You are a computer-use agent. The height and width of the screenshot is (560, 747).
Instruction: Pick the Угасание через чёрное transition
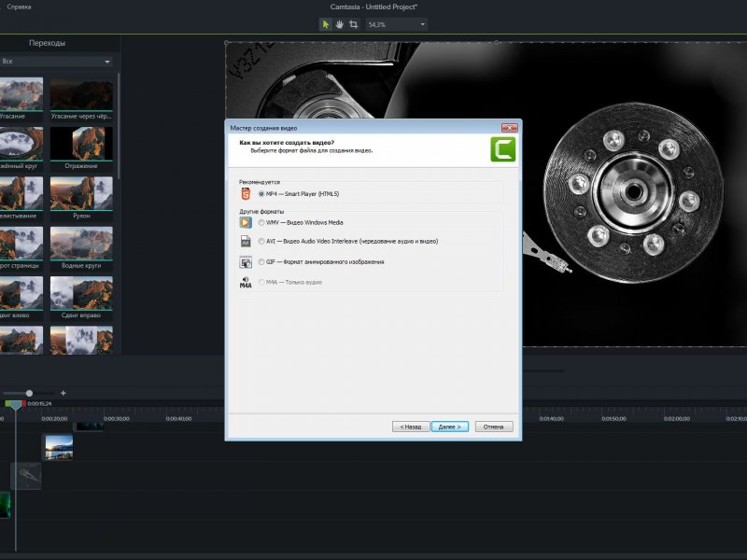coord(81,94)
